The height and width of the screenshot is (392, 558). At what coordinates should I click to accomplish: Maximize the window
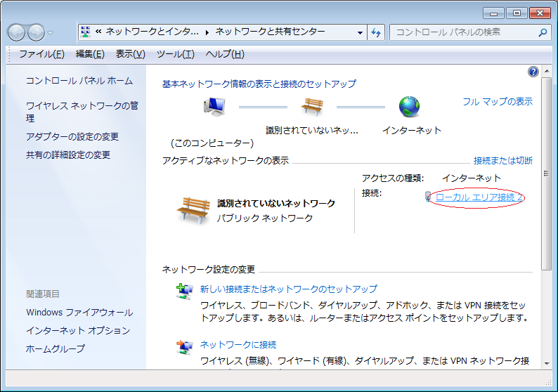pyautogui.click(x=517, y=13)
